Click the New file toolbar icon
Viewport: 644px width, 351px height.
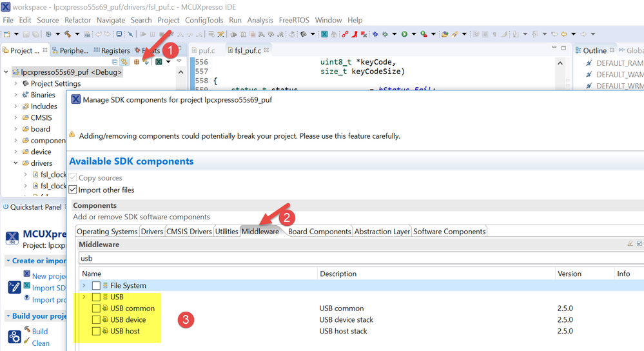click(x=7, y=34)
